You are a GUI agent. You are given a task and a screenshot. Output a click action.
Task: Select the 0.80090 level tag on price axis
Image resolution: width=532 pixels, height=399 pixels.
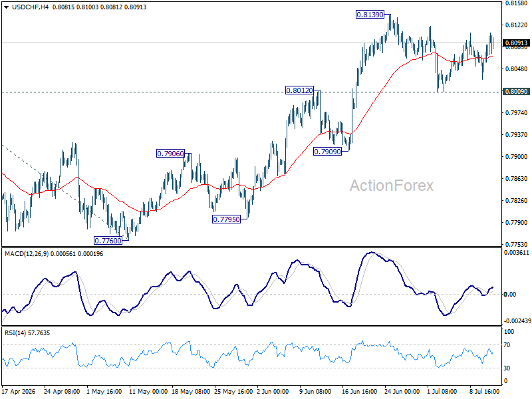(516, 92)
